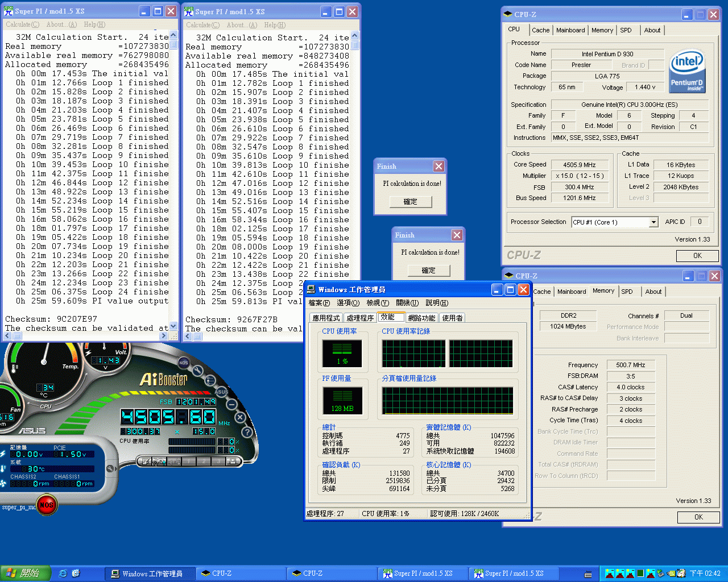The width and height of the screenshot is (728, 582).
Task: Click the green display grid icon in the tray
Action: tap(640, 573)
